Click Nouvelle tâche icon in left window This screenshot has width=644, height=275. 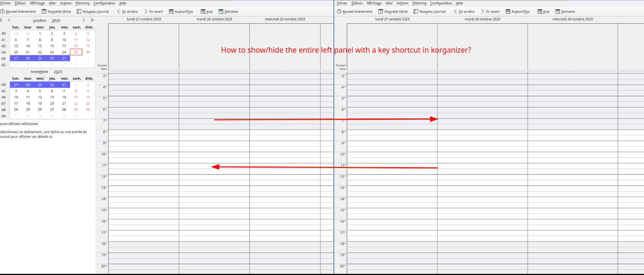[x=44, y=12]
